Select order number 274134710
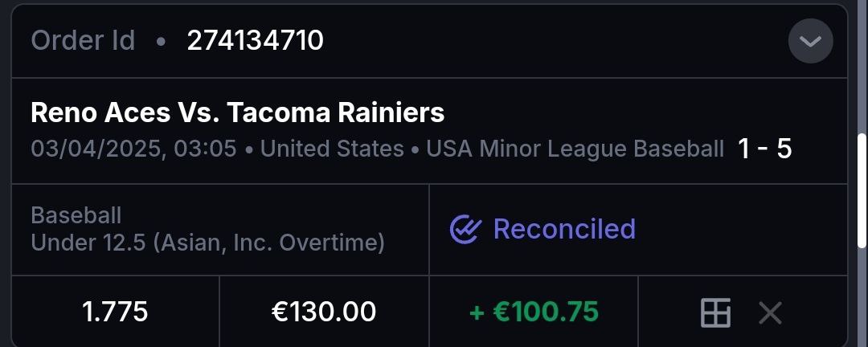Screen dimensions: 868x347 point(255,40)
